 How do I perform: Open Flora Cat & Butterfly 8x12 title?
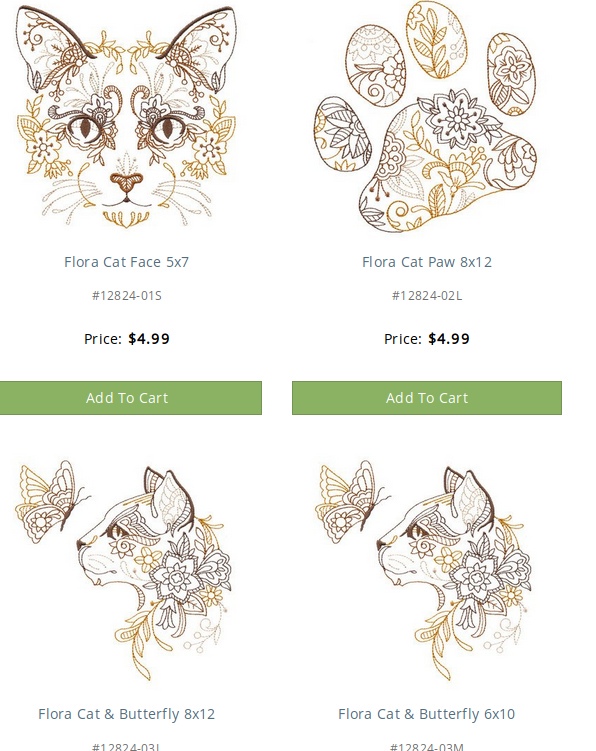[126, 714]
